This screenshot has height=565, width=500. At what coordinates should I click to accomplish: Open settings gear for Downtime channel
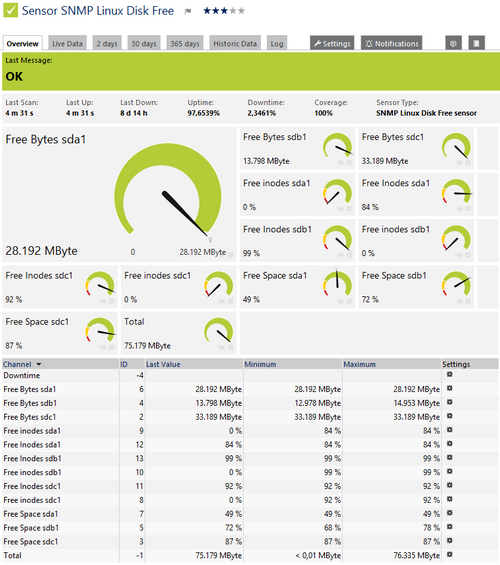(x=450, y=374)
